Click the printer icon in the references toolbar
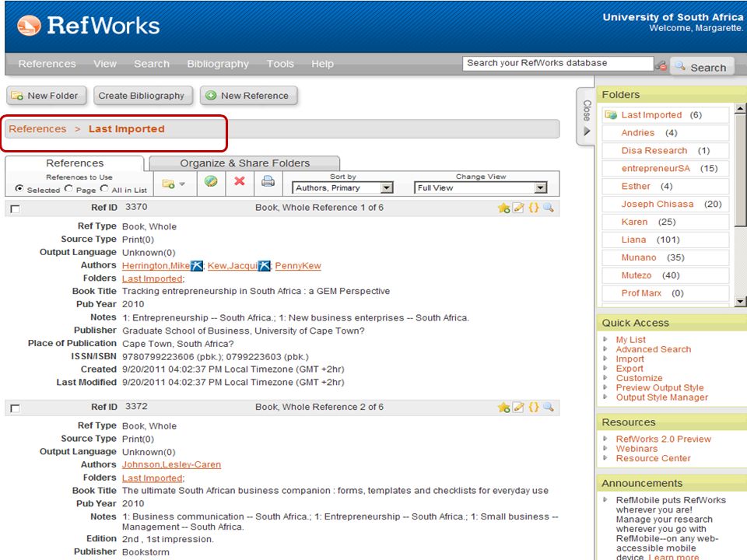 point(268,181)
